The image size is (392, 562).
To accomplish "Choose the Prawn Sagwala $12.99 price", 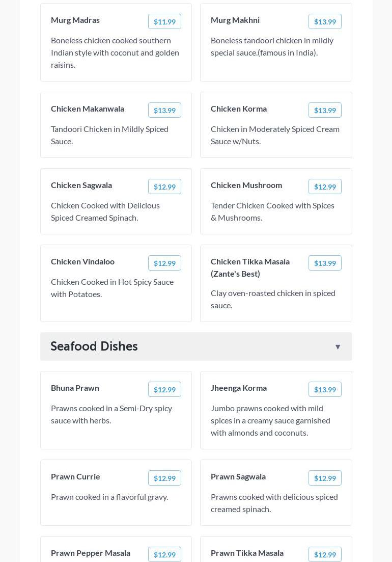I will (x=325, y=478).
